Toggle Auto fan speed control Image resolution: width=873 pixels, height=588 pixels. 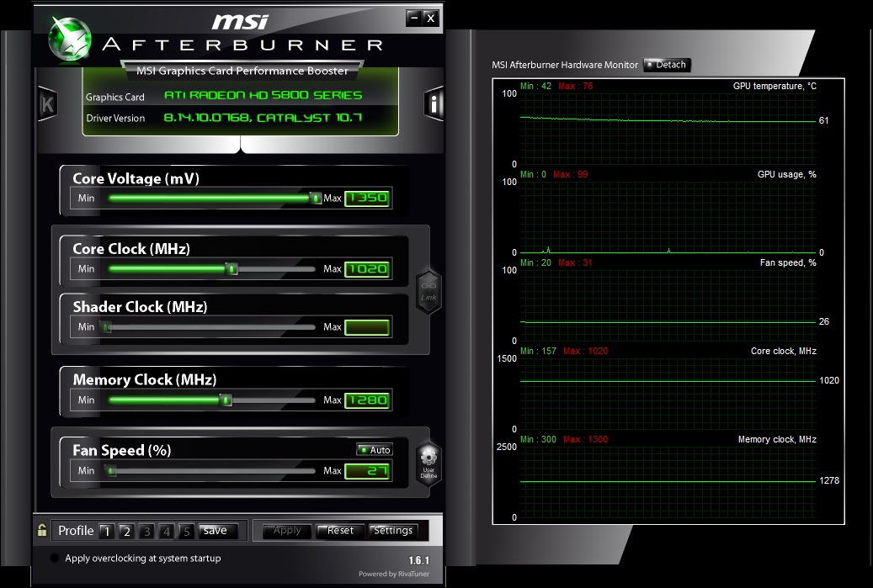[375, 449]
